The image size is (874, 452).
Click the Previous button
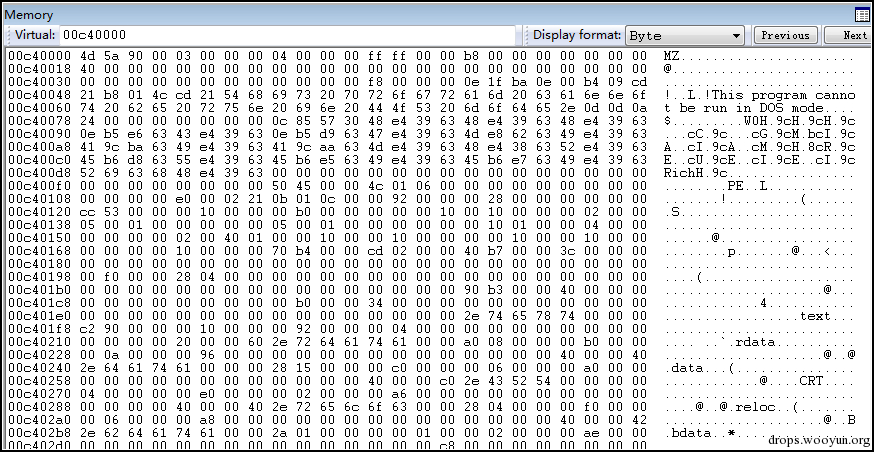point(785,35)
